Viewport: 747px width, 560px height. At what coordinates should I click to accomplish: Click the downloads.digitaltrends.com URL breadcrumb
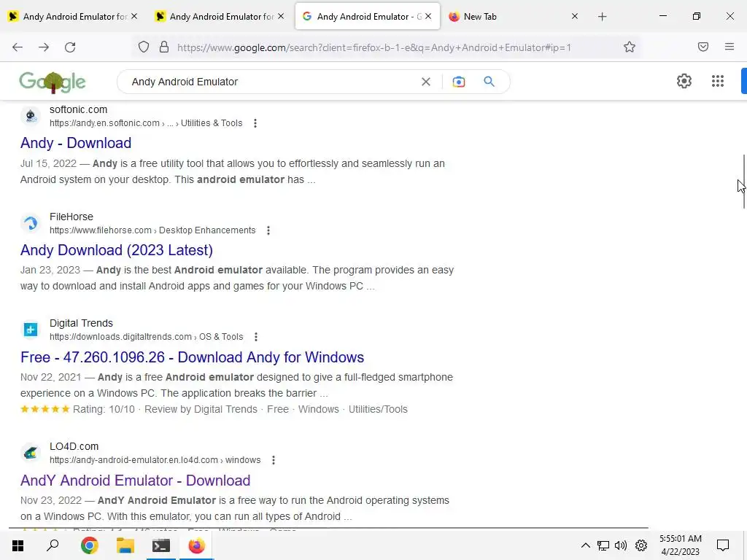click(x=146, y=337)
